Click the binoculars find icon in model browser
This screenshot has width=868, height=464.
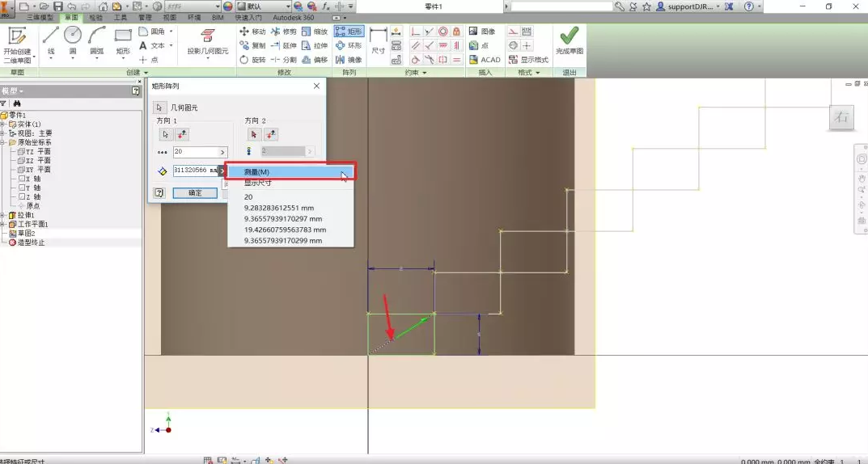[17, 103]
